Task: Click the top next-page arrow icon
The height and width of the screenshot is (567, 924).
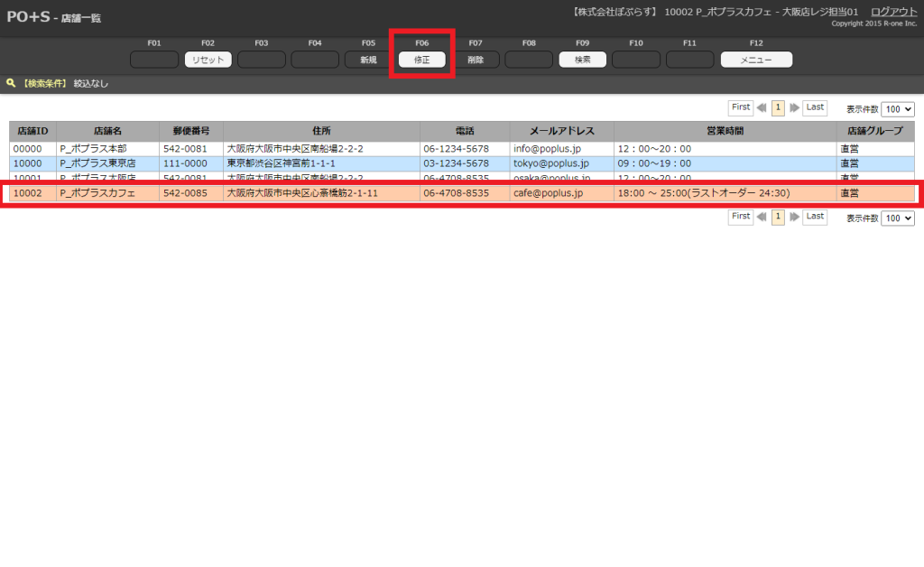Action: click(794, 107)
